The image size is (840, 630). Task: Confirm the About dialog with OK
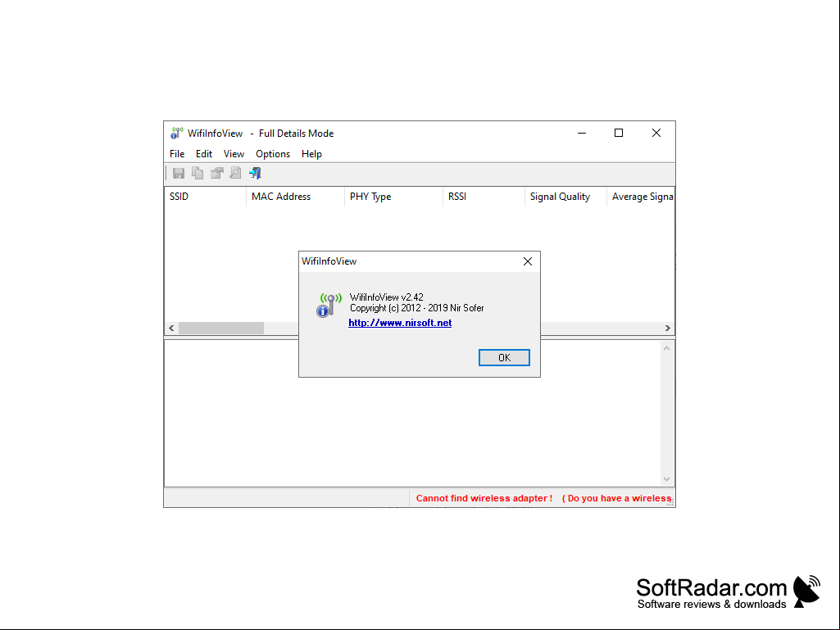[x=504, y=357]
